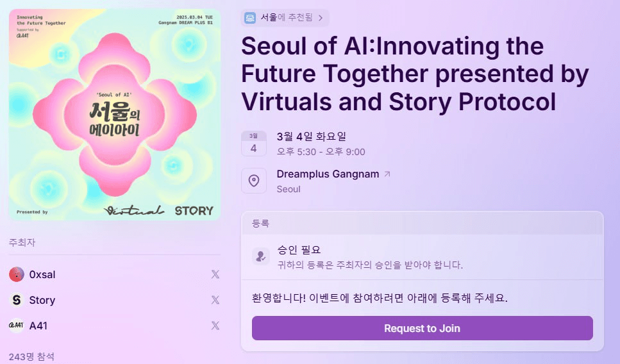Viewport: 620px width, 364px height.
Task: Open the 0xsal host name link
Action: tap(42, 274)
